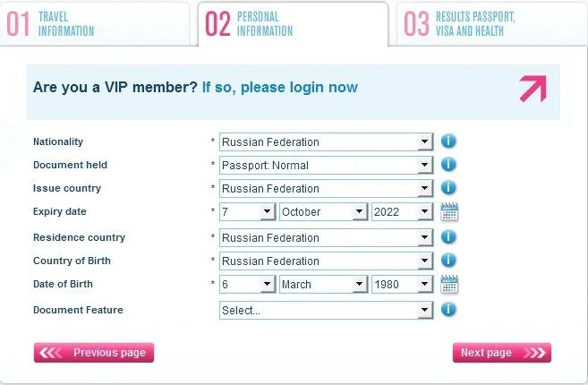Open the Expiry date calendar picker
Image resolution: width=588 pixels, height=385 pixels.
point(449,212)
